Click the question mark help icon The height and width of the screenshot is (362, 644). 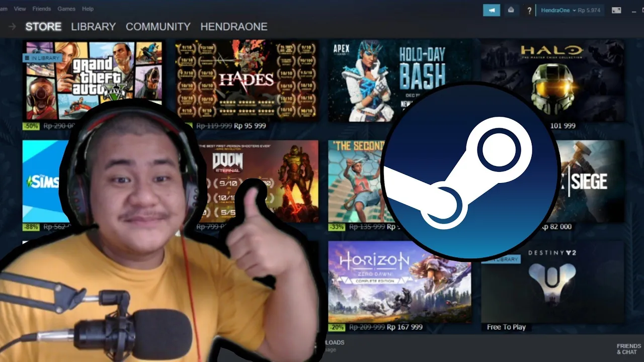[529, 11]
